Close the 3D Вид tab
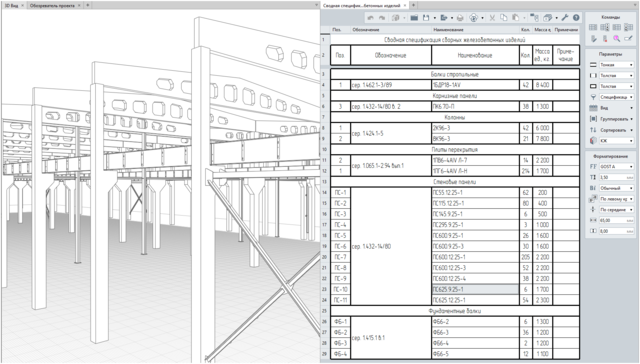640x364 pixels. (x=22, y=5)
